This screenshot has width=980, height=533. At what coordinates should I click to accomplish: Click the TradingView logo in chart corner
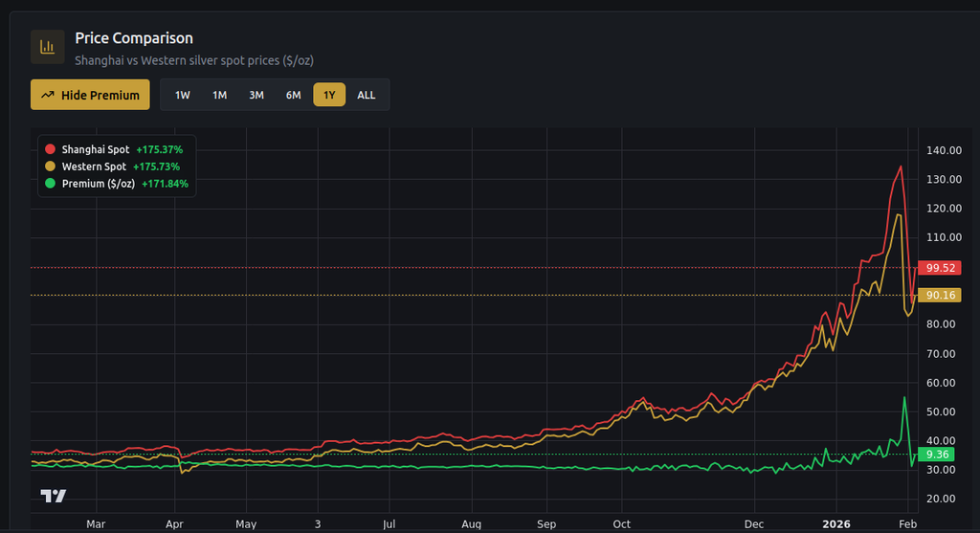(54, 496)
